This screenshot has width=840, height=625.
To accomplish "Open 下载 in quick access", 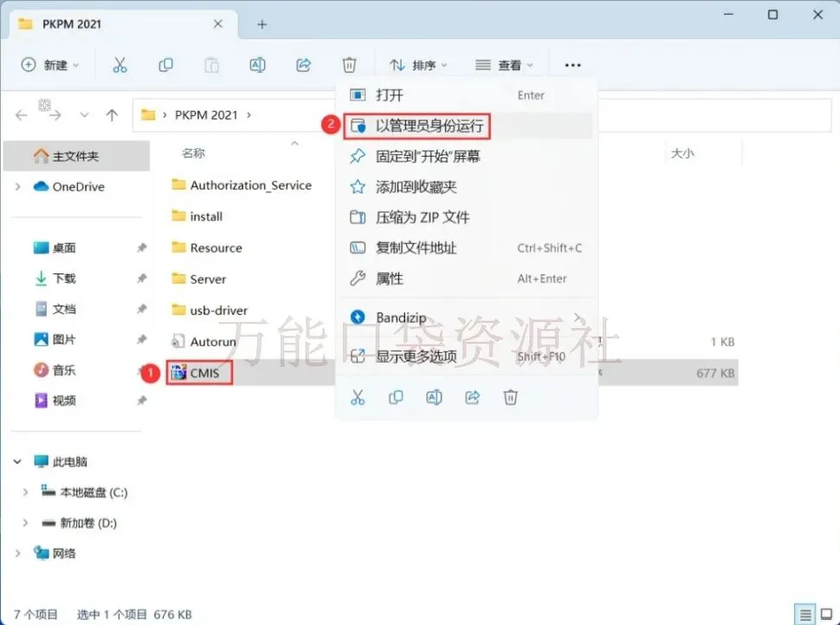I will point(55,279).
